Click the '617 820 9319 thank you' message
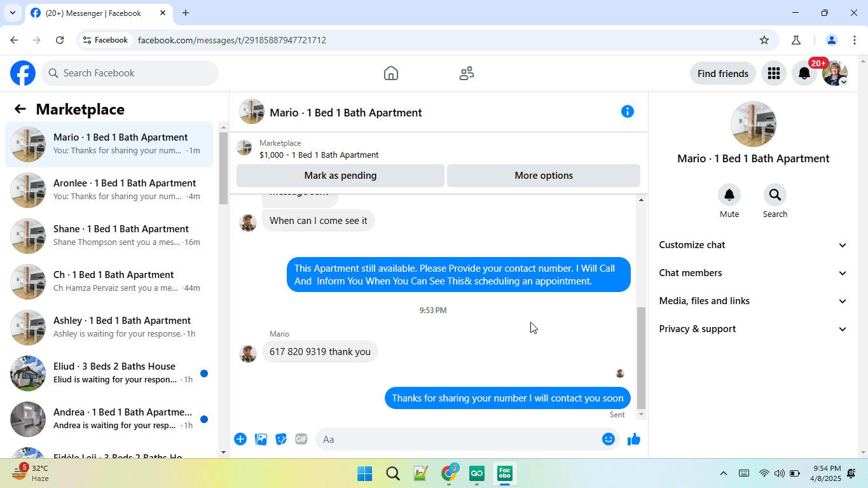This screenshot has width=868, height=488. [320, 352]
